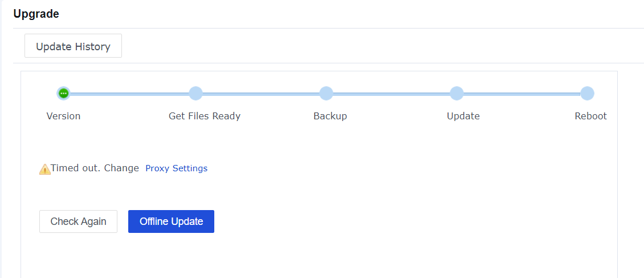644x278 pixels.
Task: Click progress bar between Backup and Update
Action: (x=391, y=94)
